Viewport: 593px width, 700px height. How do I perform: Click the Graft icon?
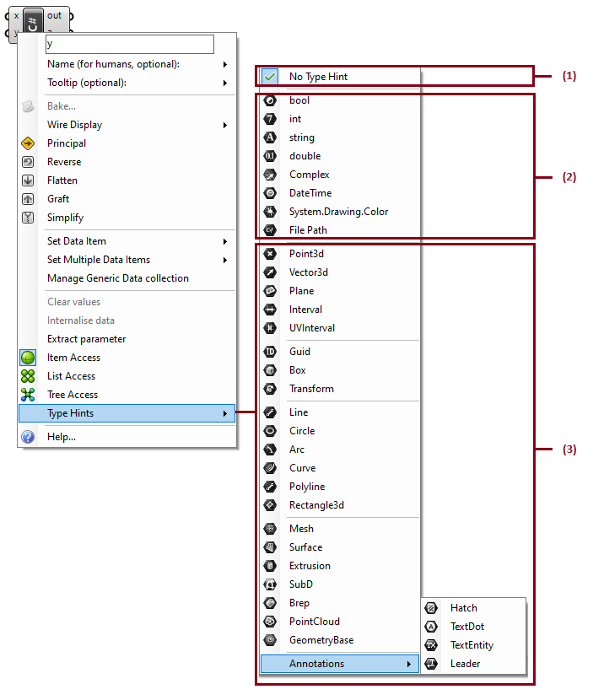(x=28, y=199)
